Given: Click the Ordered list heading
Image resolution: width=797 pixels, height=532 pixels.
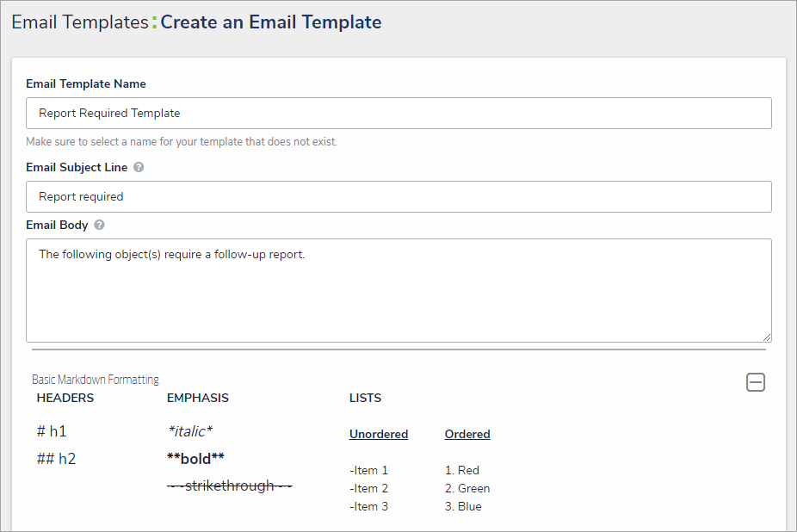Looking at the screenshot, I should 467,435.
